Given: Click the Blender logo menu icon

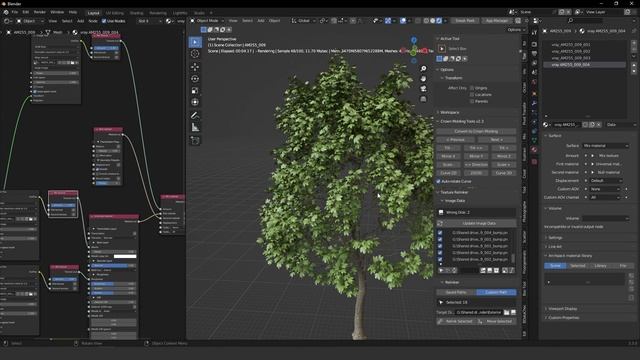Looking at the screenshot, I should [6, 12].
